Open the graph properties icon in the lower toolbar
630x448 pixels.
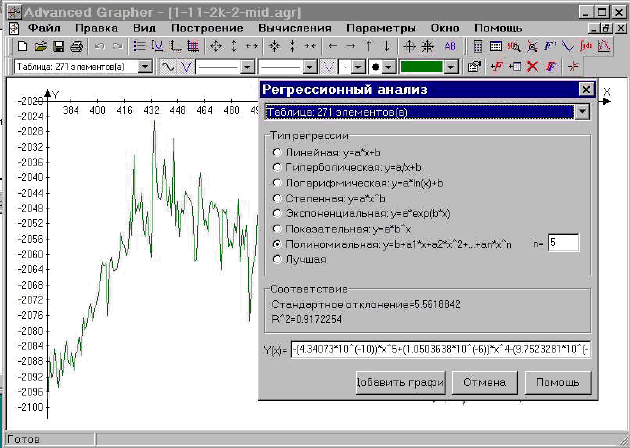tap(475, 66)
